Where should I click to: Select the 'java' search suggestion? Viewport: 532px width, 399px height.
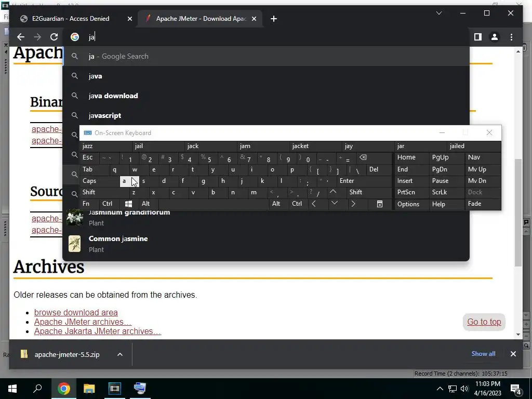[x=266, y=76]
